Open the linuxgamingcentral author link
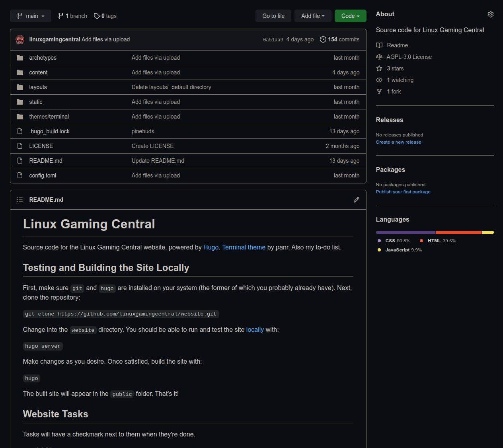 coord(55,39)
